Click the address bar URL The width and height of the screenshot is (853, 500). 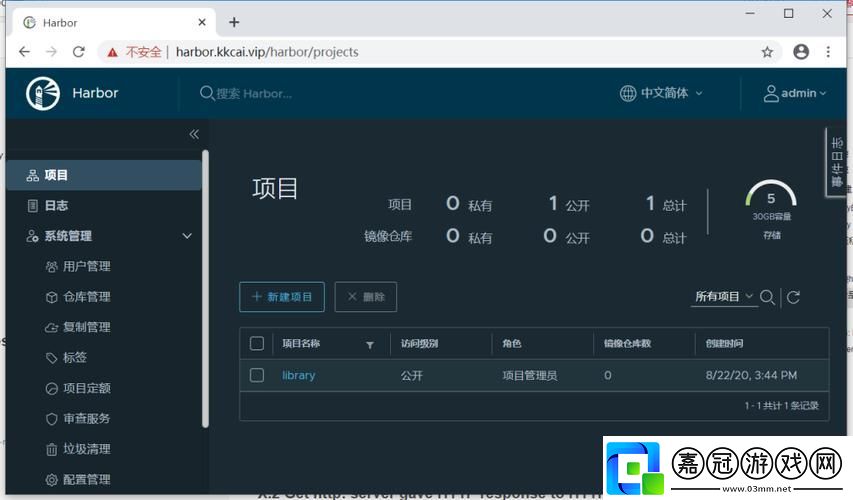(x=267, y=52)
